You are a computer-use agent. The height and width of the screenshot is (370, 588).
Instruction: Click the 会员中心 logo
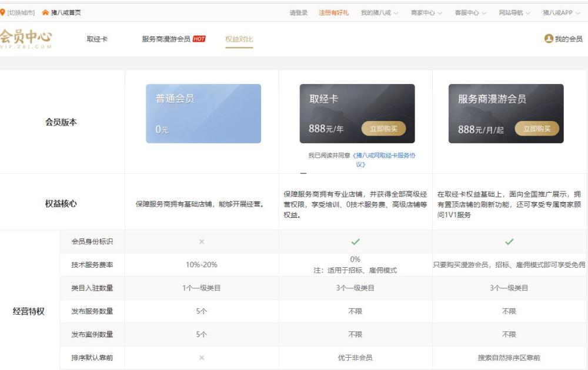click(x=26, y=39)
